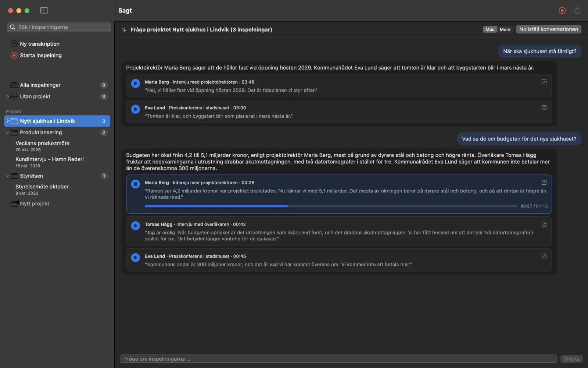Screen dimensions: 588x368
Task: Click the Starta inspelning record icon
Action: [x=14, y=55]
